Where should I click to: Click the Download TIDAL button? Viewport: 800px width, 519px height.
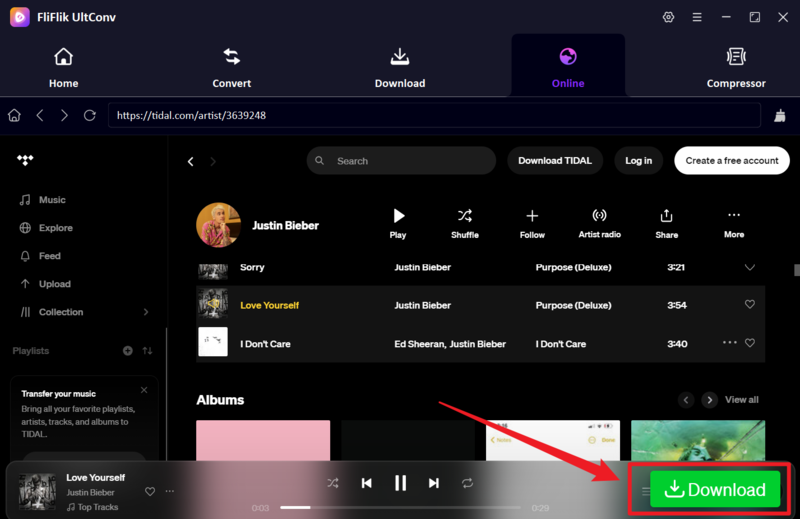[x=555, y=161]
